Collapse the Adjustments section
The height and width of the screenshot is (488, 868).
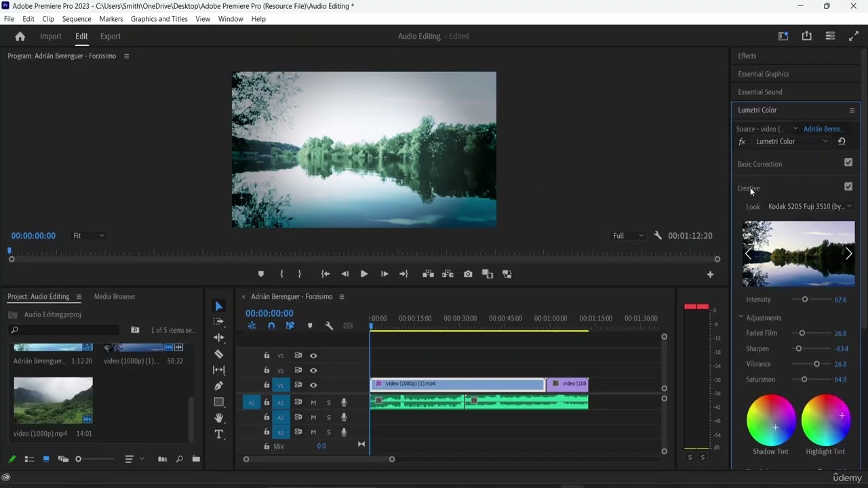[741, 317]
